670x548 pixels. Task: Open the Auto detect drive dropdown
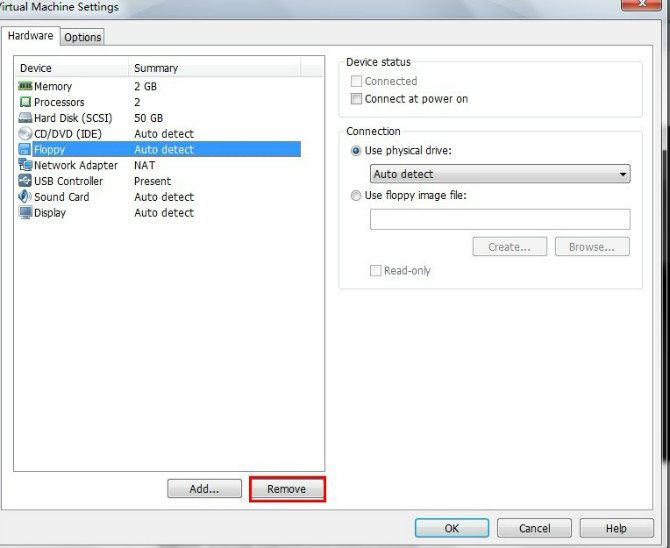500,174
